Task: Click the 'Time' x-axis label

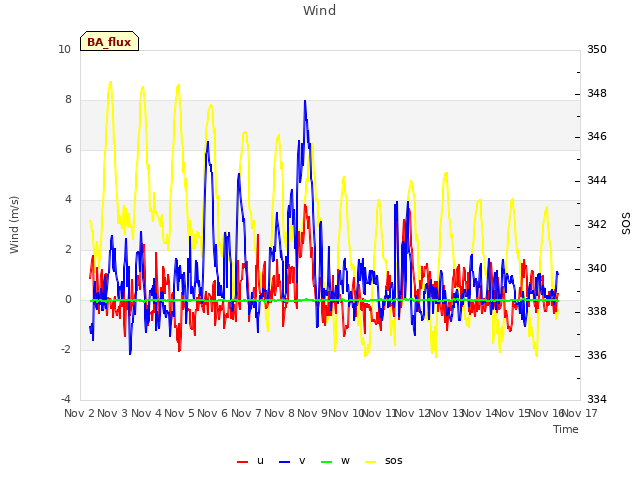Action: (566, 429)
